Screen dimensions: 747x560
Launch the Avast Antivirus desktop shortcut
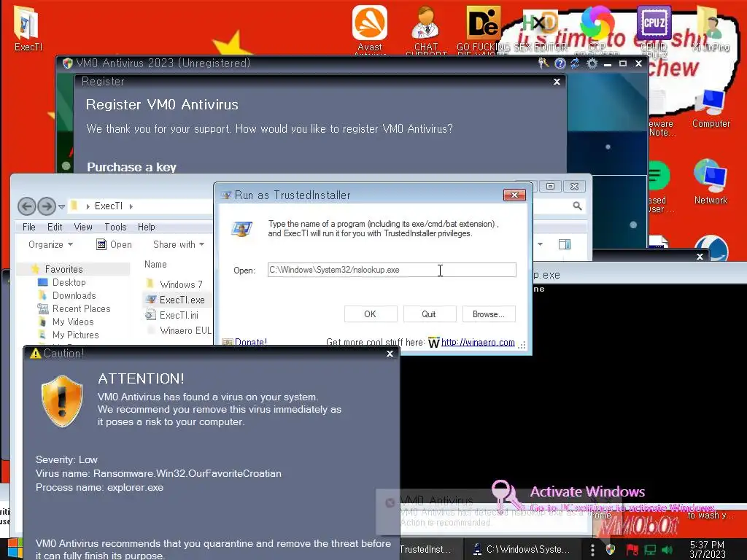coord(370,28)
